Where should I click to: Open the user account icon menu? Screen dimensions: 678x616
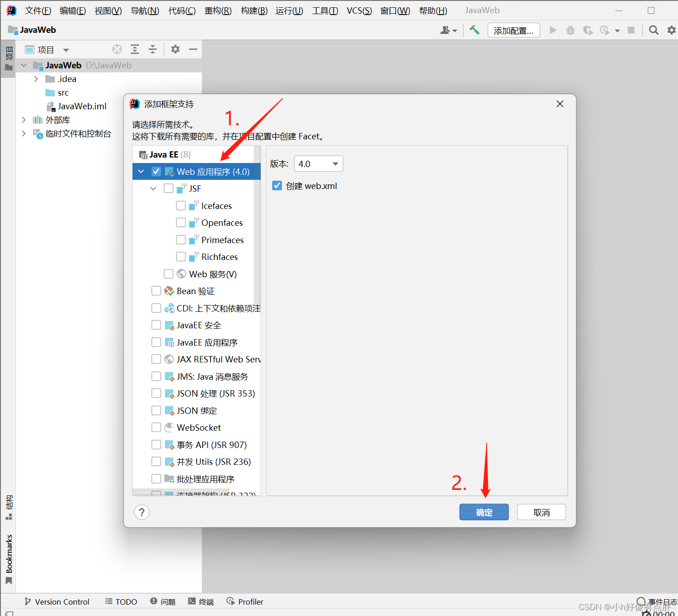click(448, 30)
